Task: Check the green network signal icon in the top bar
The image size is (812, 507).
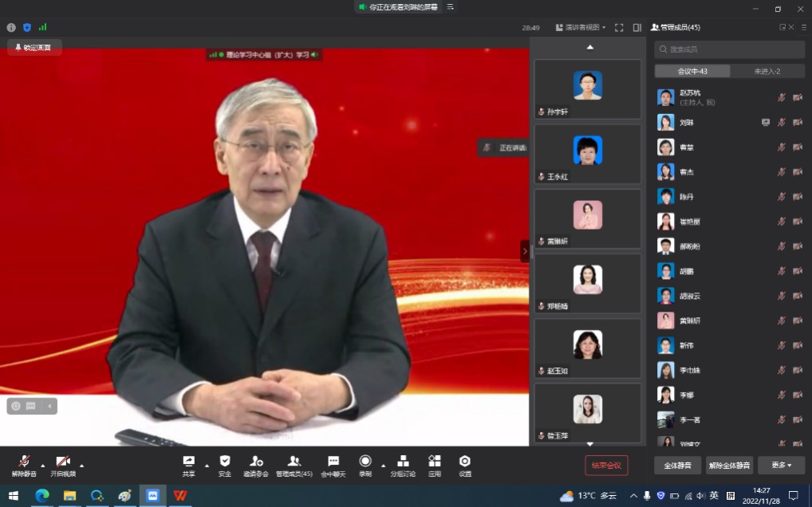Action: point(42,27)
